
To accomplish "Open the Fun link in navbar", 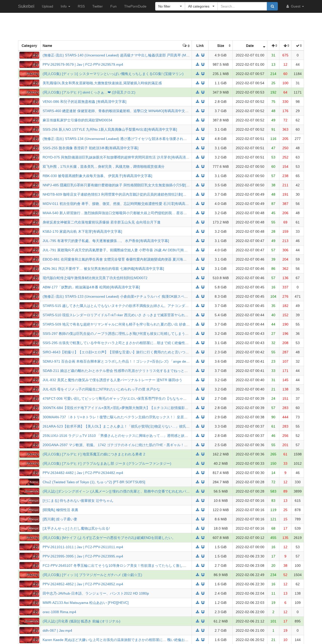I will click(113, 6).
